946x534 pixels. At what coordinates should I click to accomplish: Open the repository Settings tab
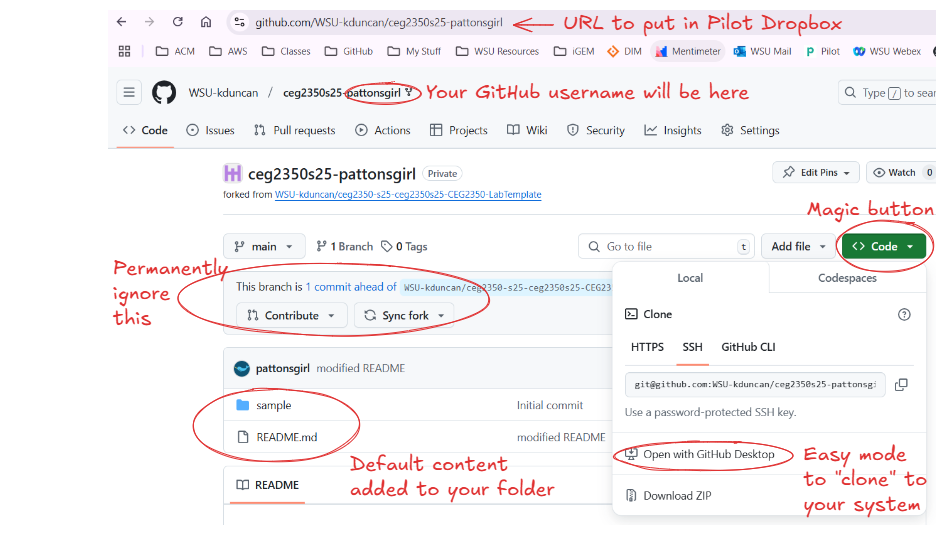click(x=751, y=130)
